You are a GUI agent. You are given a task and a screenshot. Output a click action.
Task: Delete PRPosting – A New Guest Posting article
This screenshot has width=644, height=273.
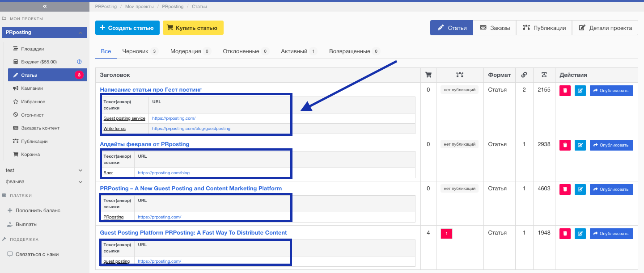[x=565, y=189]
